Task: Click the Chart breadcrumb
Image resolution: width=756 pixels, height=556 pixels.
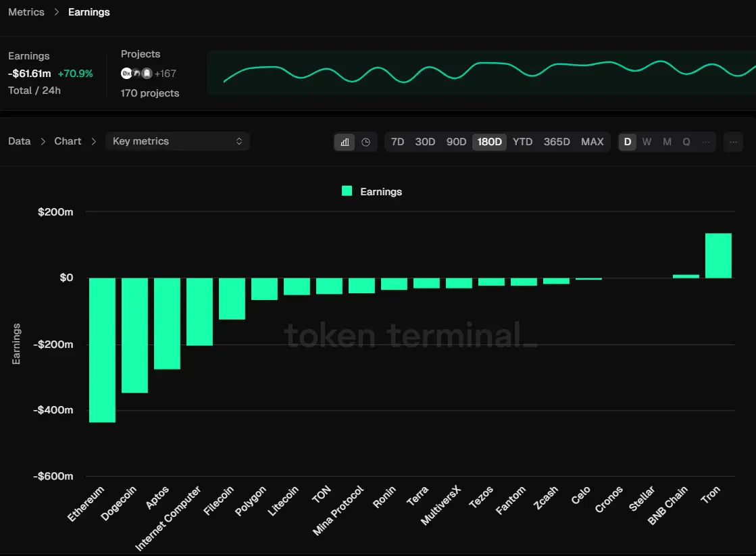Action: click(x=68, y=141)
